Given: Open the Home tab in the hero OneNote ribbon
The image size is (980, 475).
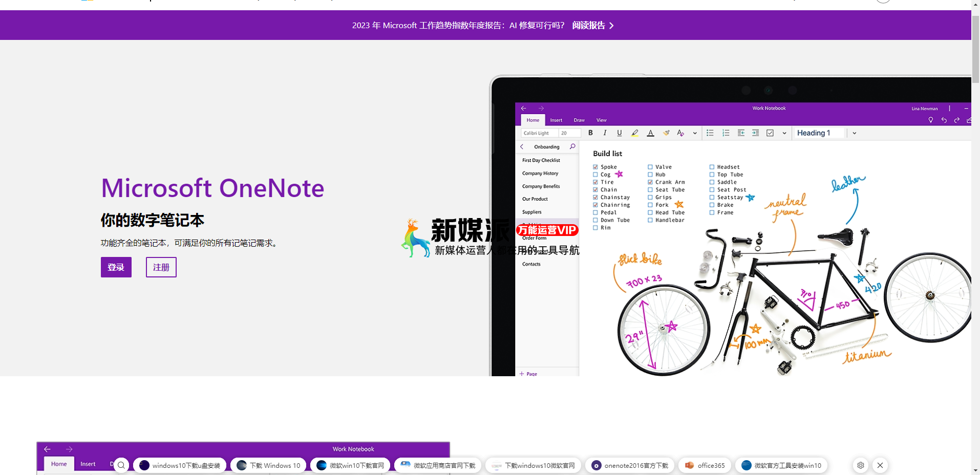Looking at the screenshot, I should (x=533, y=120).
